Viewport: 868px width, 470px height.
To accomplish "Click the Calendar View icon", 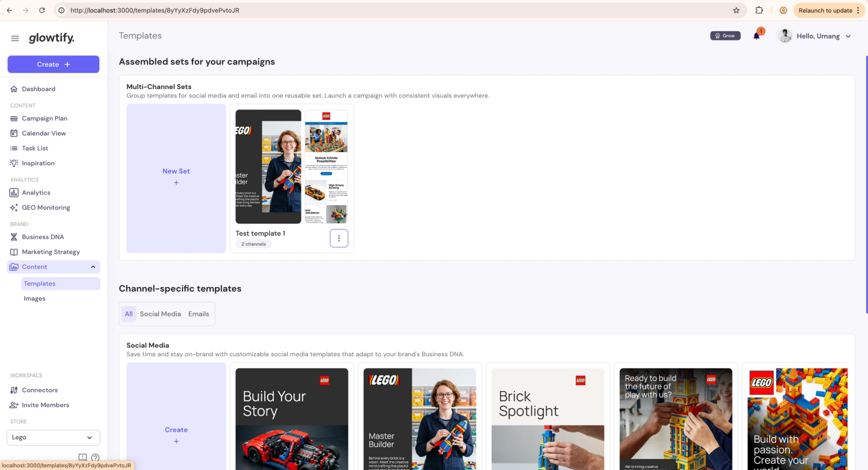I will (14, 134).
